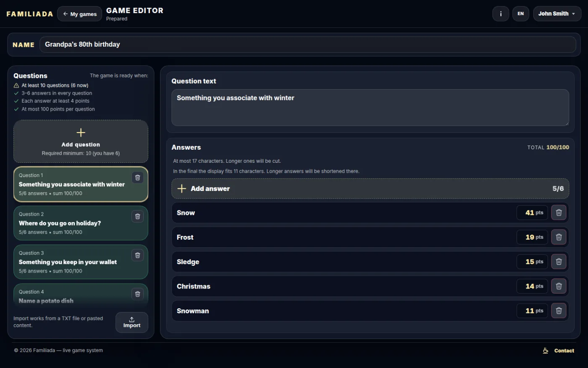Go back to My games
The width and height of the screenshot is (588, 368).
79,14
